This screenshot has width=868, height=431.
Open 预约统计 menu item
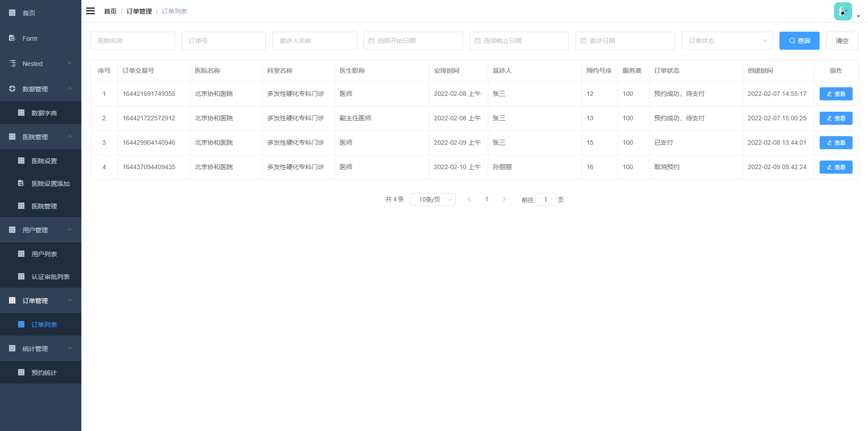tap(41, 372)
